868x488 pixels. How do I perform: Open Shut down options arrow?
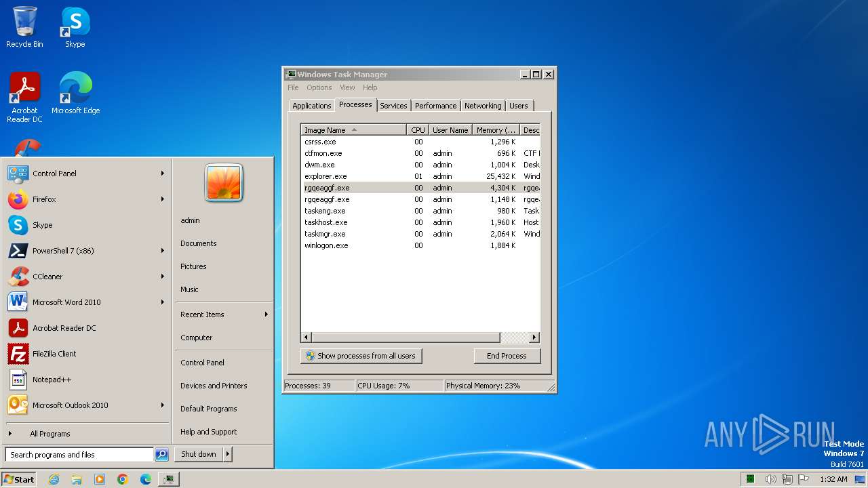point(228,454)
